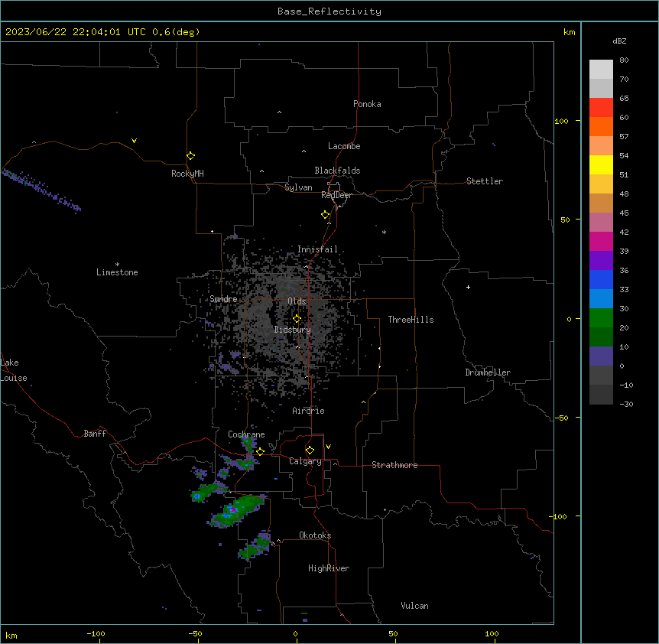Click the RockyMH label on the map

point(187,174)
